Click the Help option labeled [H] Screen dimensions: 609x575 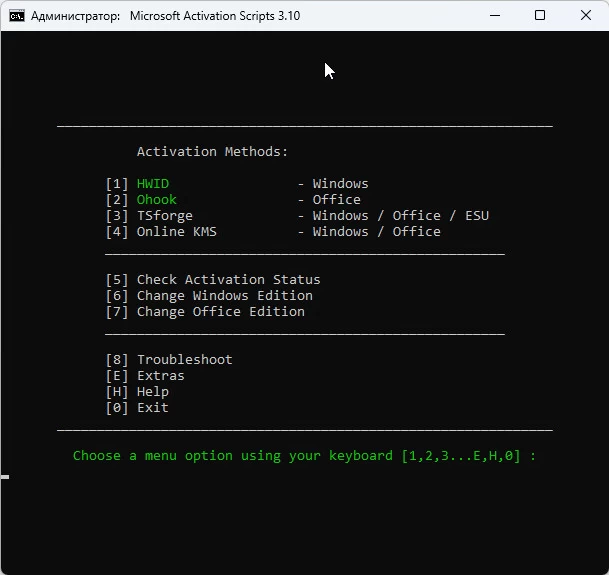pyautogui.click(x=152, y=392)
